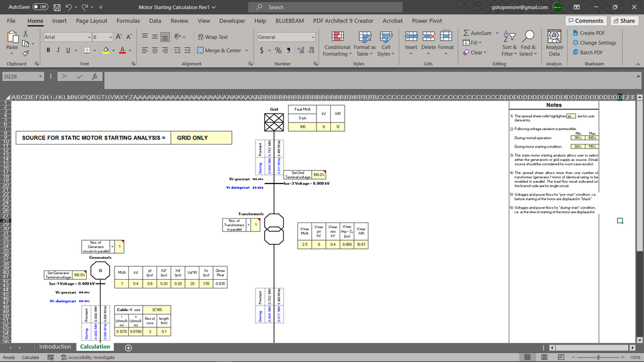
Task: Toggle bottom align icon
Action: coord(165,37)
